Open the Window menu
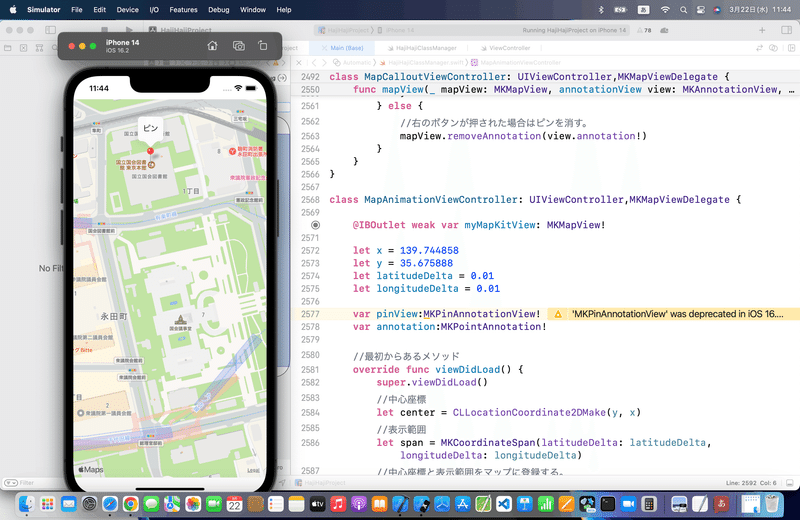800x520 pixels. [253, 10]
